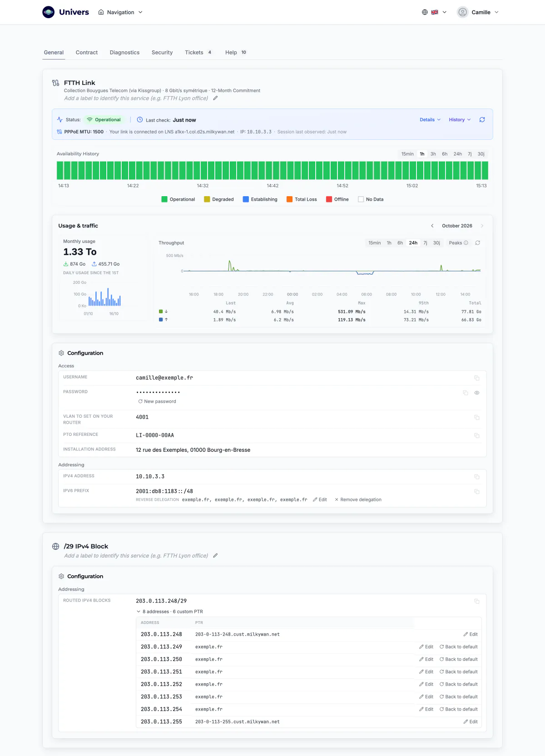Toggle the Peaks throughput option

(x=458, y=243)
